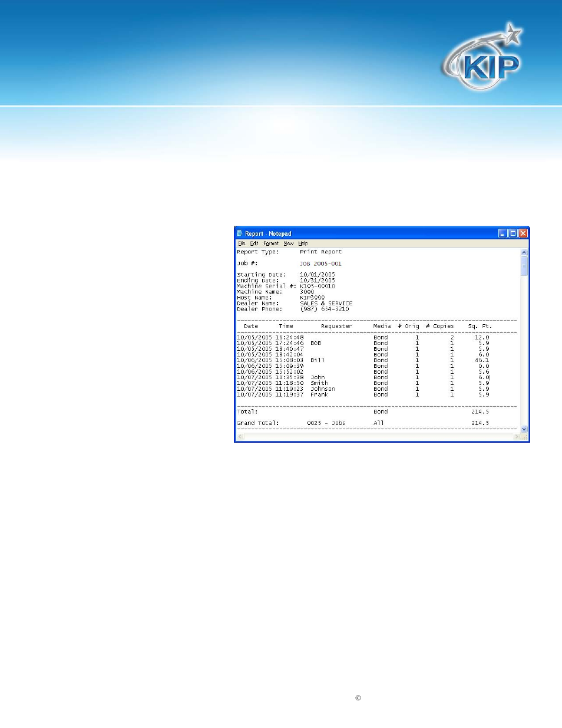
Task: Minimize the Report Notepad window
Action: (503, 233)
